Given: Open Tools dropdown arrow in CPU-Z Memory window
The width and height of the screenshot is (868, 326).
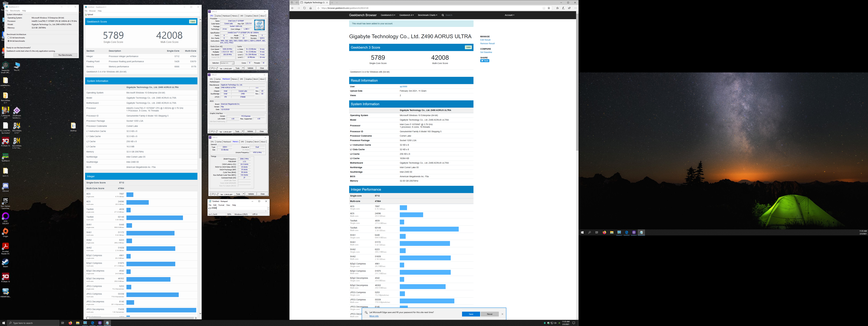Looking at the screenshot, I should [244, 194].
